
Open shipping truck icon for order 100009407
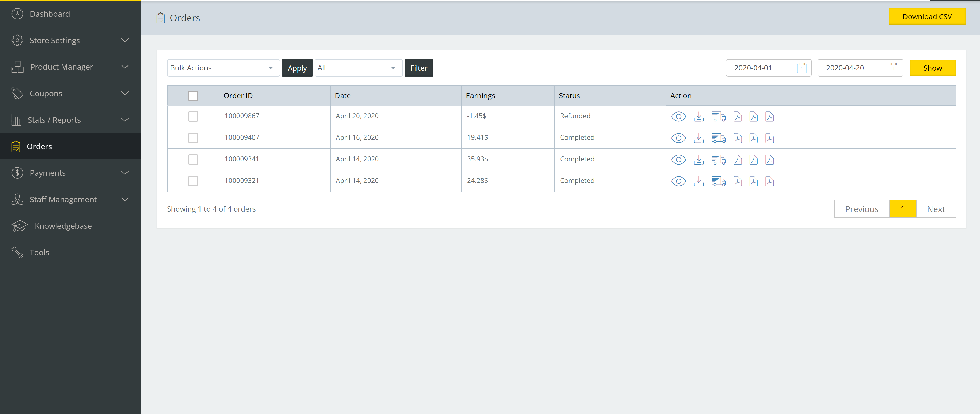coord(718,138)
